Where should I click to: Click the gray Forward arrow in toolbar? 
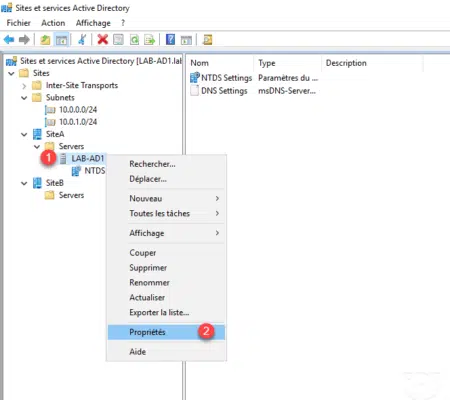pyautogui.click(x=24, y=40)
